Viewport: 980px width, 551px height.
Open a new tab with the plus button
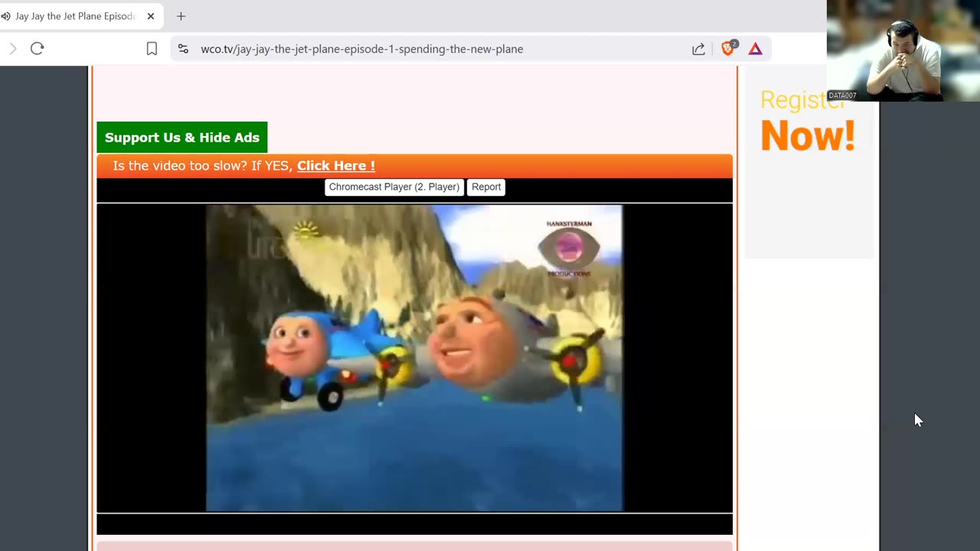[x=181, y=16]
